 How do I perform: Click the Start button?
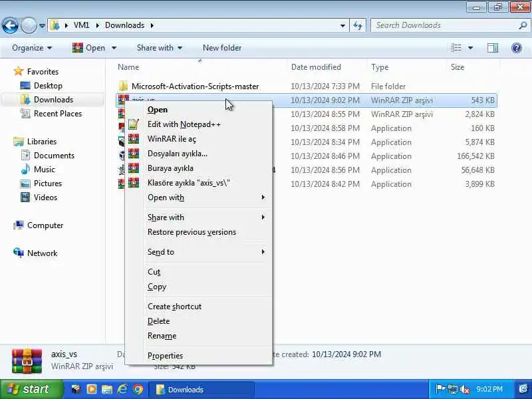click(x=31, y=389)
